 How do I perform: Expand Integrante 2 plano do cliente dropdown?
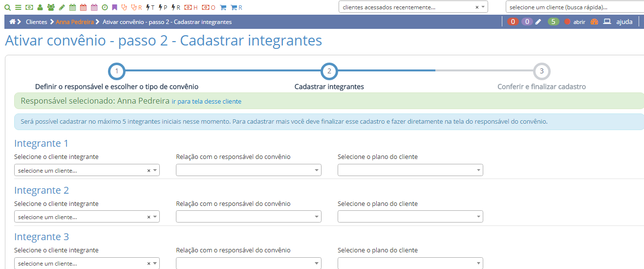(410, 217)
